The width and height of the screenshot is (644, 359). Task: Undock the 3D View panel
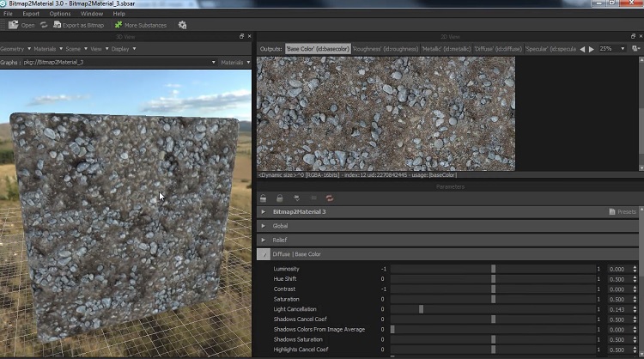[241, 36]
